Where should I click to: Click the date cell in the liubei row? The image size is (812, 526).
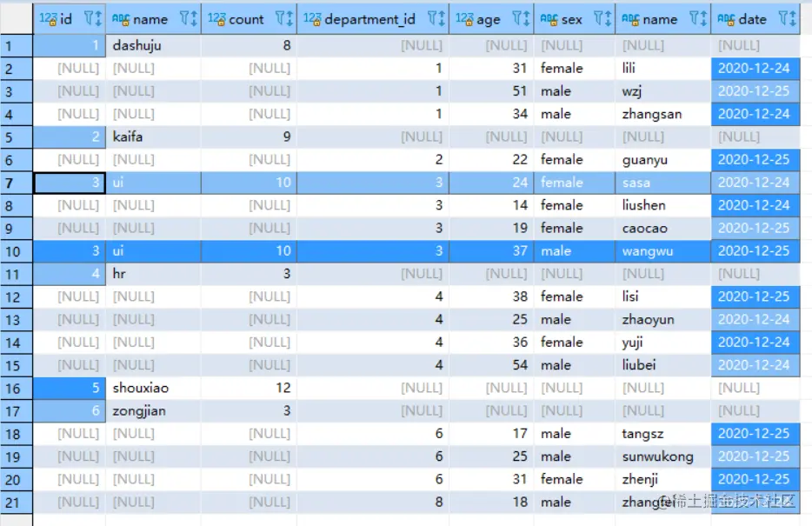pos(755,365)
